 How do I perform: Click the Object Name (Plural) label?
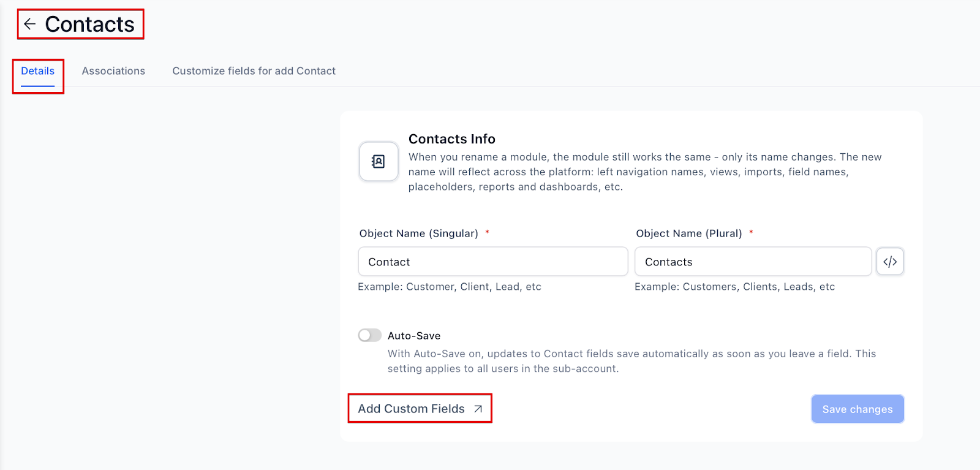click(688, 233)
